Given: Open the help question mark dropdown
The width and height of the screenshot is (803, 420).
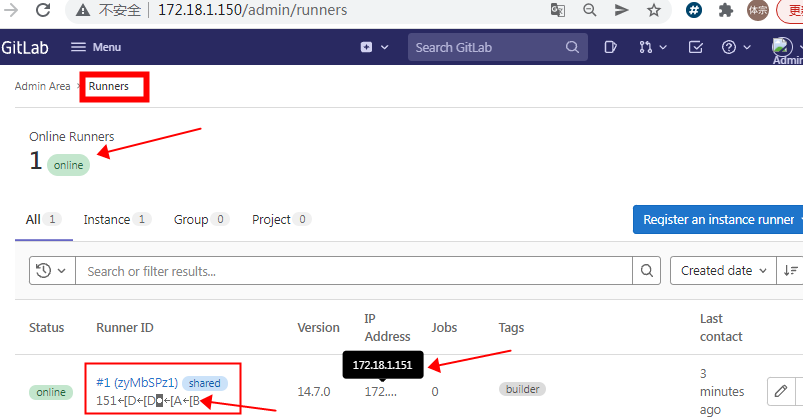Looking at the screenshot, I should [736, 47].
